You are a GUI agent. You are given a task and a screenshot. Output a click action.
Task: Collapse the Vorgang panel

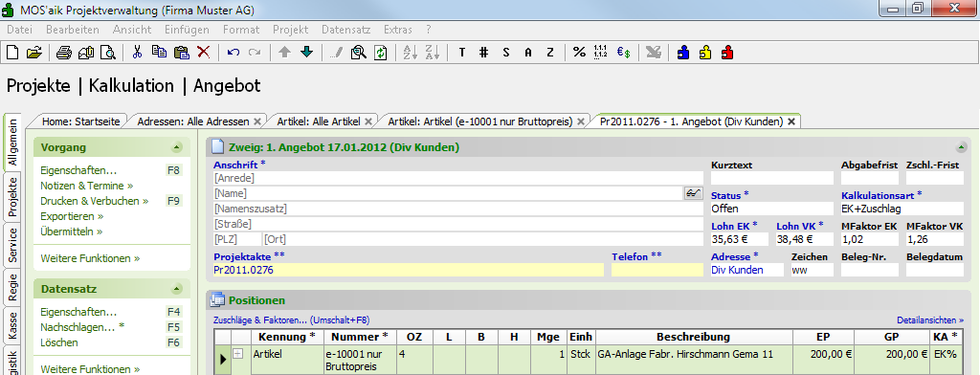click(x=177, y=147)
